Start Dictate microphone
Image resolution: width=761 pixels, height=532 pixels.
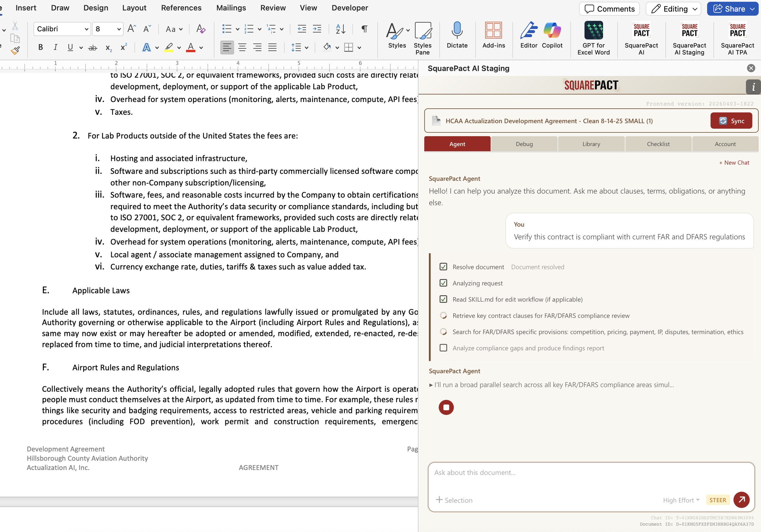click(457, 35)
